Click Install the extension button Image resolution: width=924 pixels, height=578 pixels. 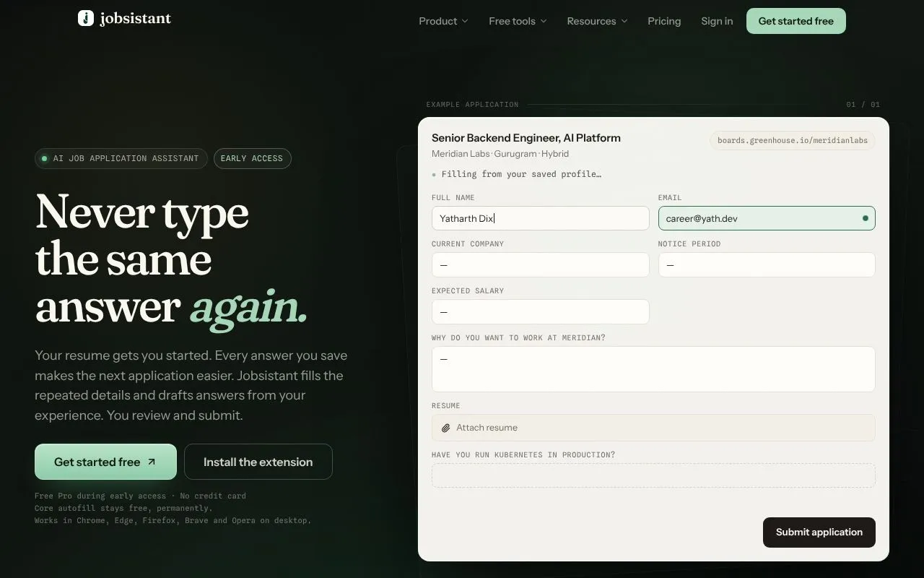258,462
